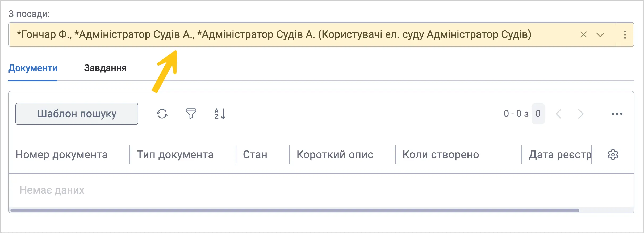This screenshot has height=233, width=644.
Task: Open vertical dots menu beside position field
Action: [x=625, y=35]
